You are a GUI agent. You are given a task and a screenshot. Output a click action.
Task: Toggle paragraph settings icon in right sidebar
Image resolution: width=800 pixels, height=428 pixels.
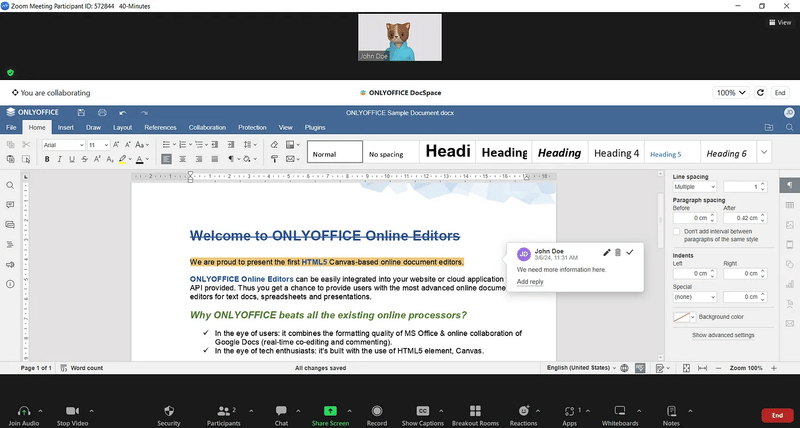pos(790,185)
